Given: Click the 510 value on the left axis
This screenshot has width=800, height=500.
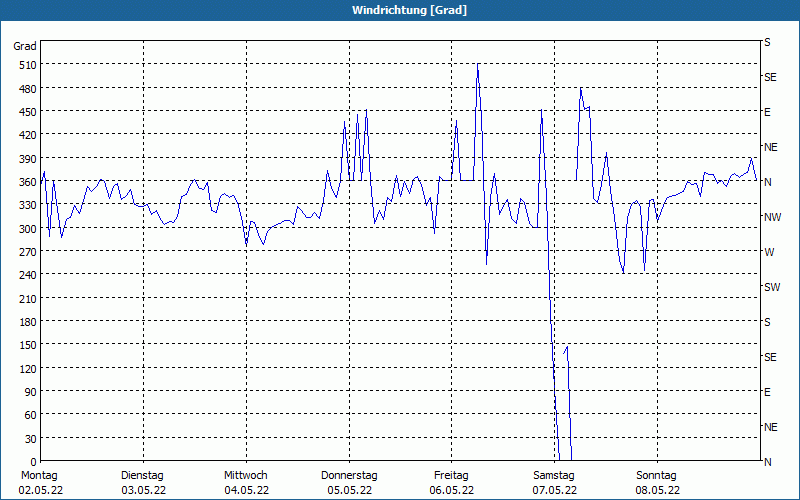Looking at the screenshot, I should click(25, 64).
